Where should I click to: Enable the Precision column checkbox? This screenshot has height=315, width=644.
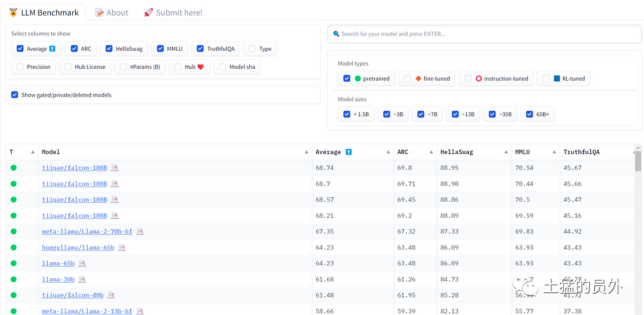[20, 66]
